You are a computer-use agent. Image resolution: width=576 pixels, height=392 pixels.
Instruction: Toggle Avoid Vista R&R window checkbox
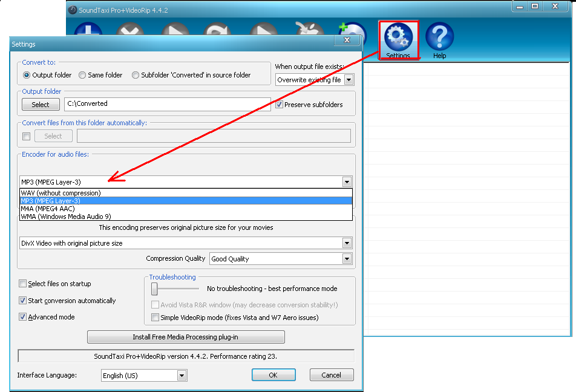click(155, 304)
